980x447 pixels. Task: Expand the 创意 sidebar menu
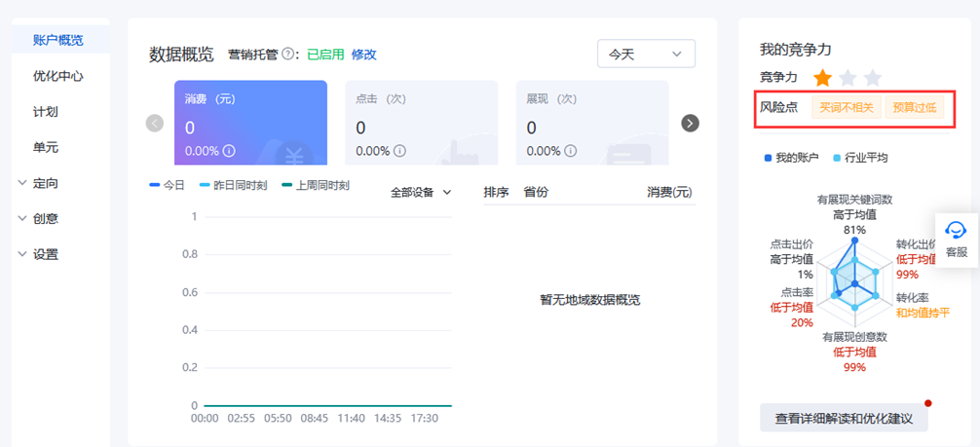[x=39, y=219]
